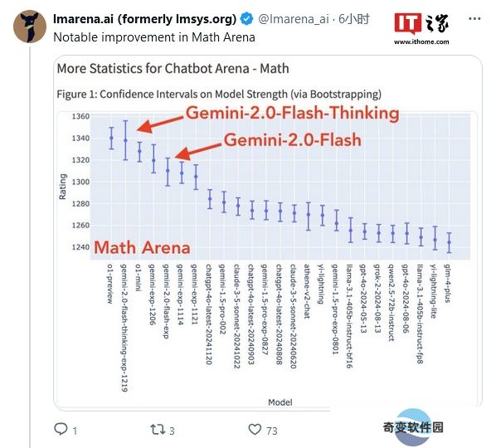The image size is (496, 448).
Task: Open the Chatbot Arena Math chart image
Action: (x=268, y=233)
